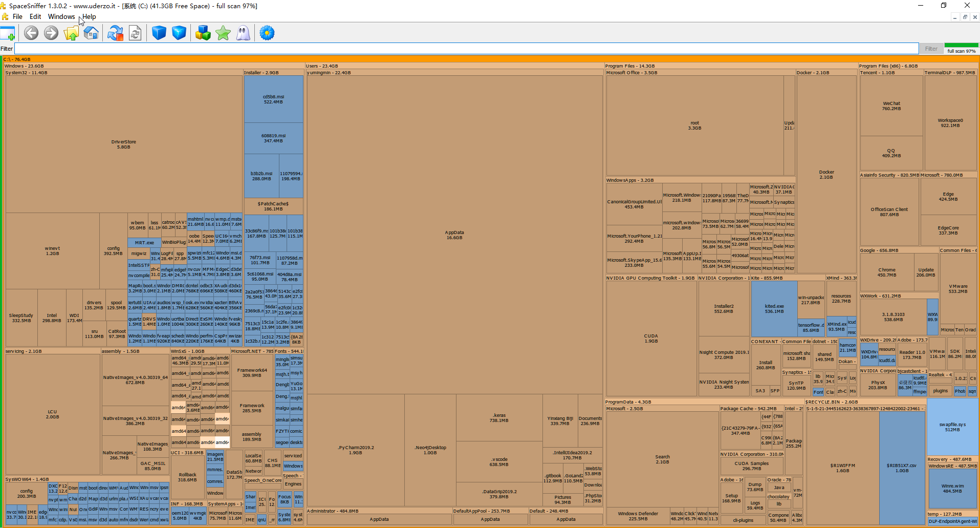Click the Filter button

pyautogui.click(x=931, y=49)
